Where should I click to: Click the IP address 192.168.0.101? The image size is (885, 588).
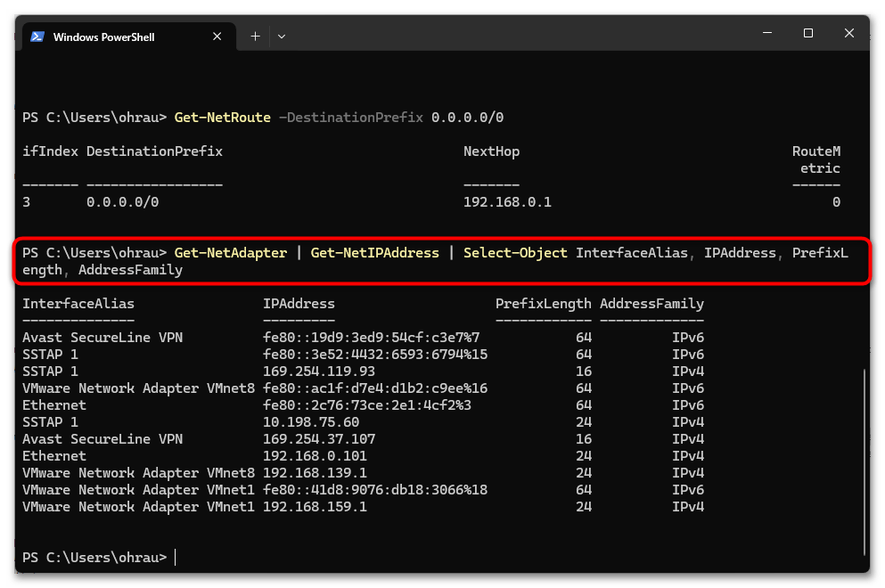click(x=315, y=456)
